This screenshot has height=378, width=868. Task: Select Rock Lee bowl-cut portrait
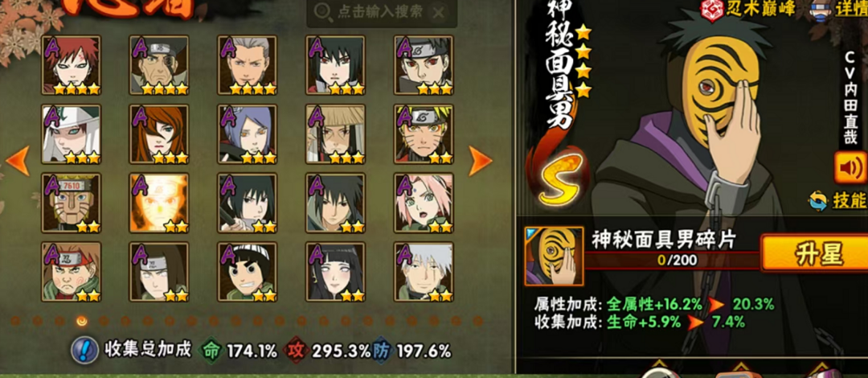pos(248,272)
